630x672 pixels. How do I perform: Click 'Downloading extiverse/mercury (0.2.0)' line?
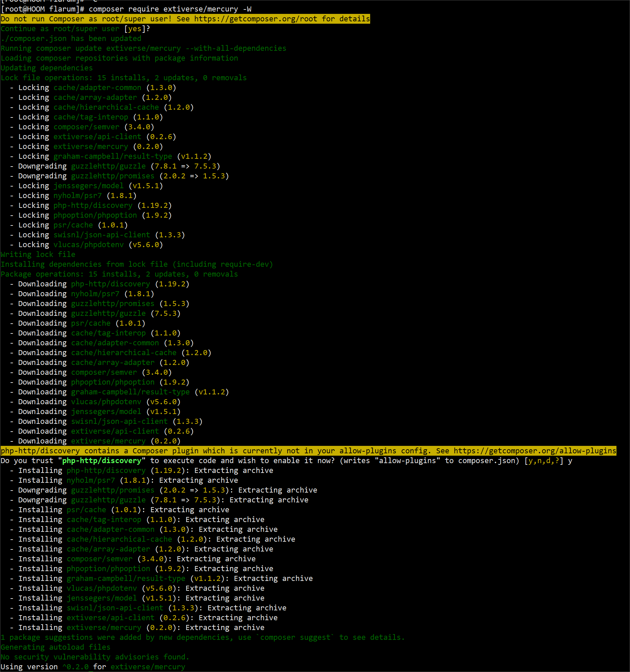[95, 441]
